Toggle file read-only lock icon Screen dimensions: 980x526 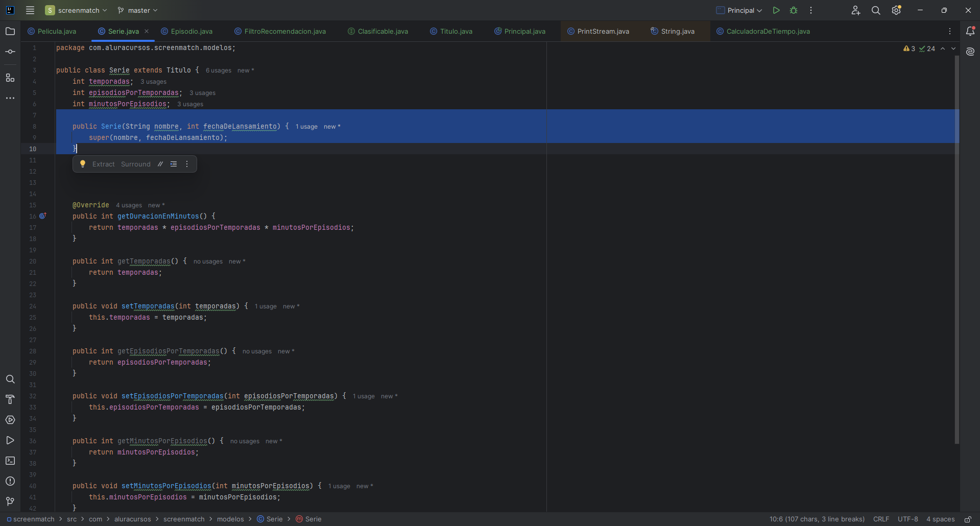pyautogui.click(x=968, y=519)
